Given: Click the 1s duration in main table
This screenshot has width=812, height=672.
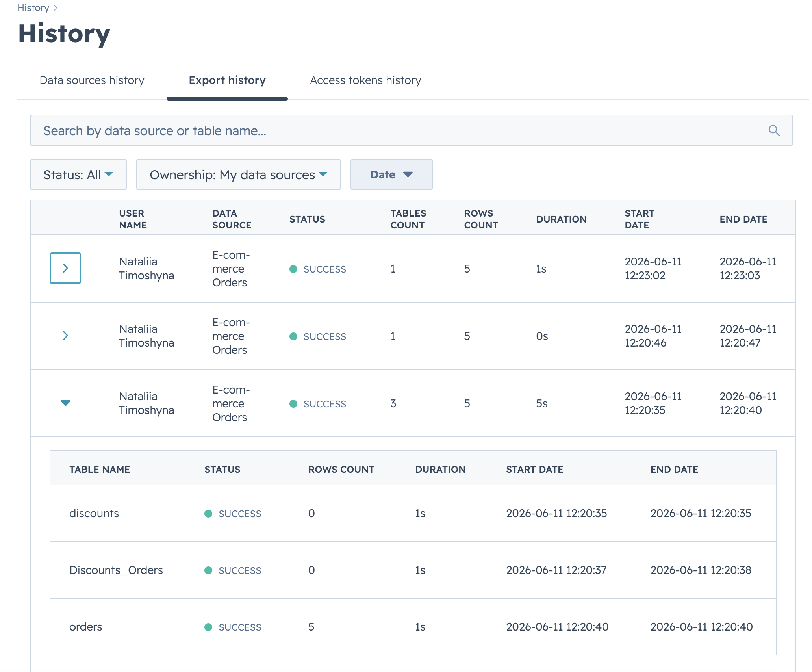Looking at the screenshot, I should 541,269.
